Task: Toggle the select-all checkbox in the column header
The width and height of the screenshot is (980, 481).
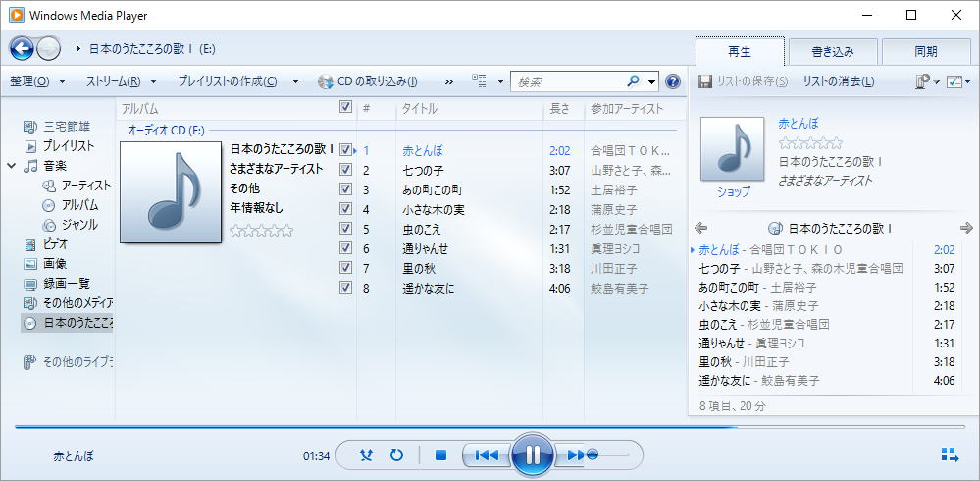Action: point(345,108)
